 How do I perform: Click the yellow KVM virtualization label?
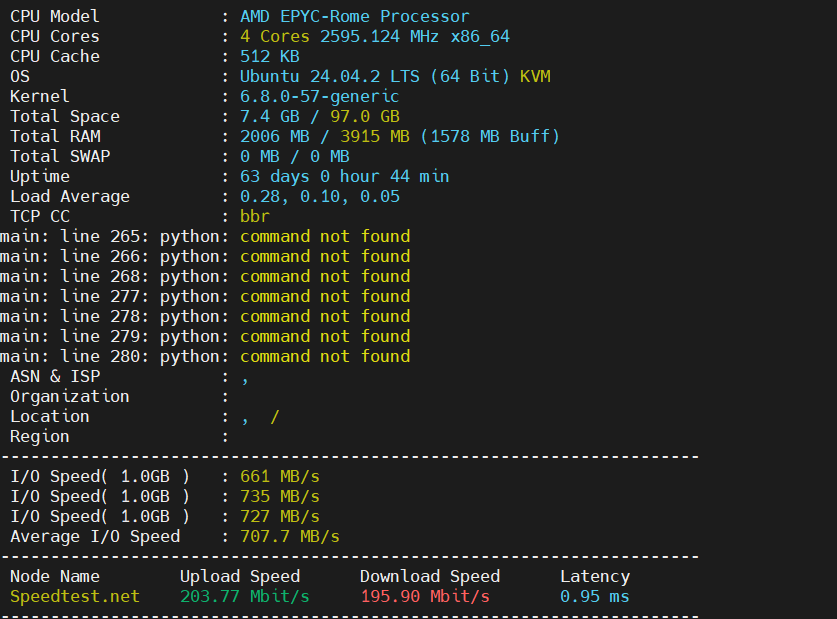point(535,77)
